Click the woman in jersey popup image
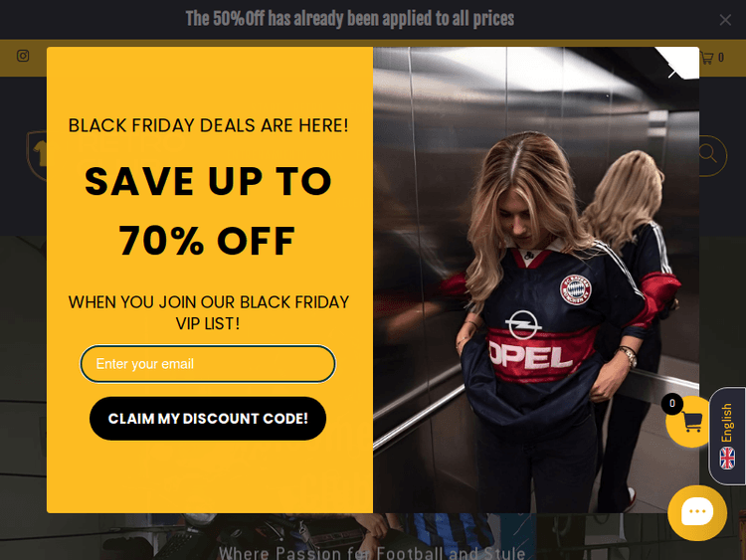The image size is (746, 560). (x=536, y=280)
